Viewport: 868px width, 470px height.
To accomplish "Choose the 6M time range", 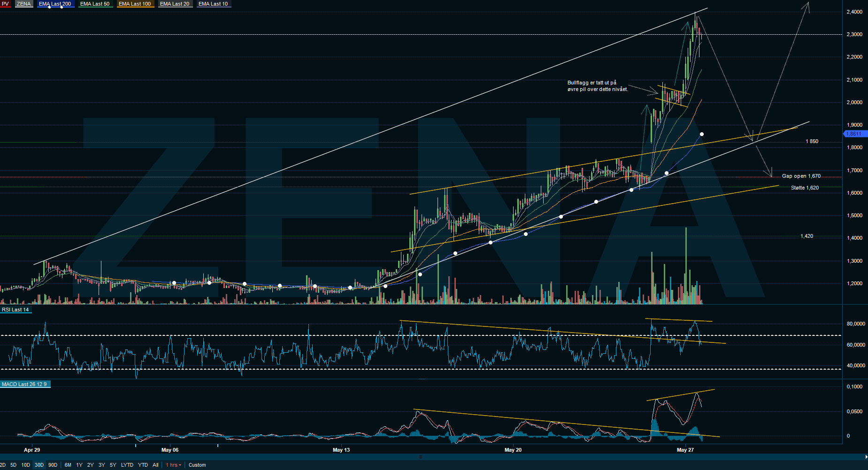I will [68, 465].
